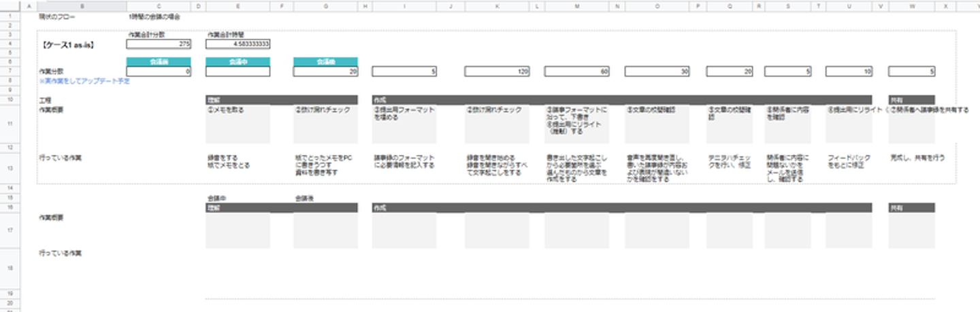Select column C header
The width and height of the screenshot is (980, 312).
click(x=159, y=6)
